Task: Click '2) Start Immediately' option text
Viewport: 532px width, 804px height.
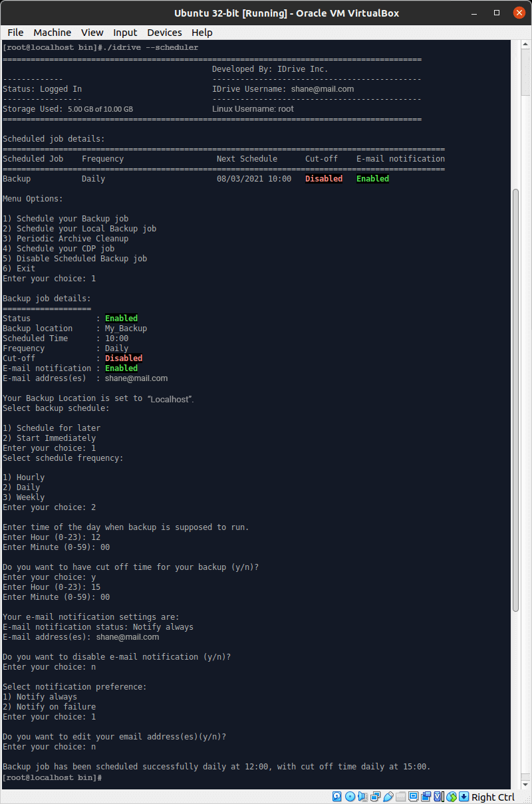Action: click(x=49, y=438)
